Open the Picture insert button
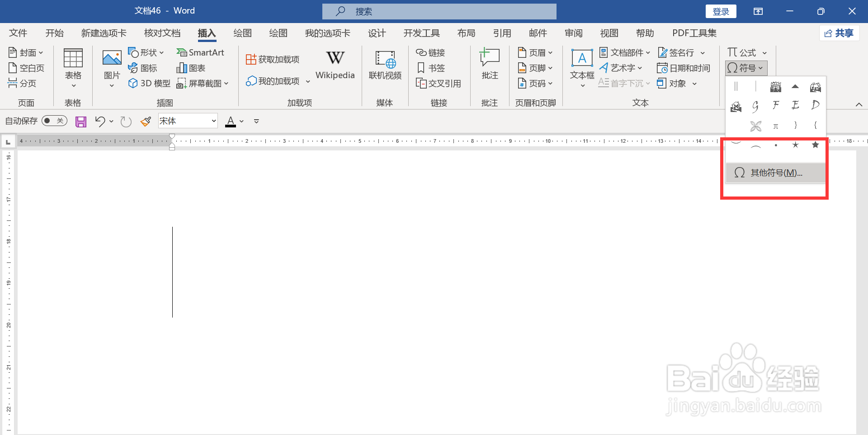868x435 pixels. click(x=112, y=68)
